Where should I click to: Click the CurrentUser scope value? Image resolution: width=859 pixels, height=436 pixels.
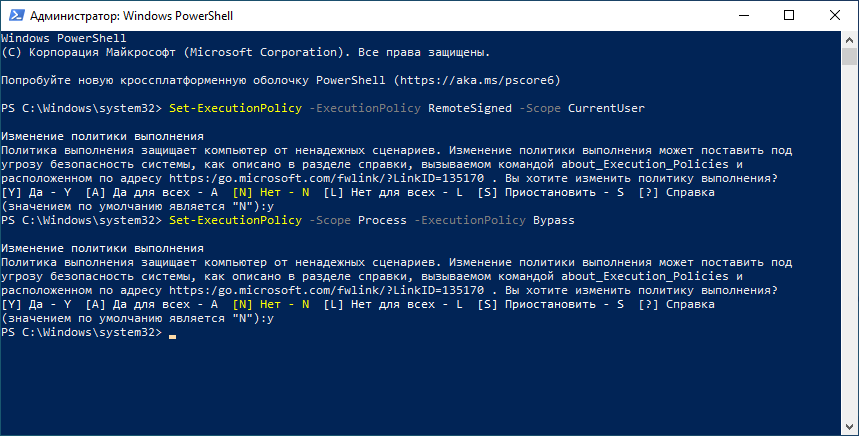(x=606, y=108)
